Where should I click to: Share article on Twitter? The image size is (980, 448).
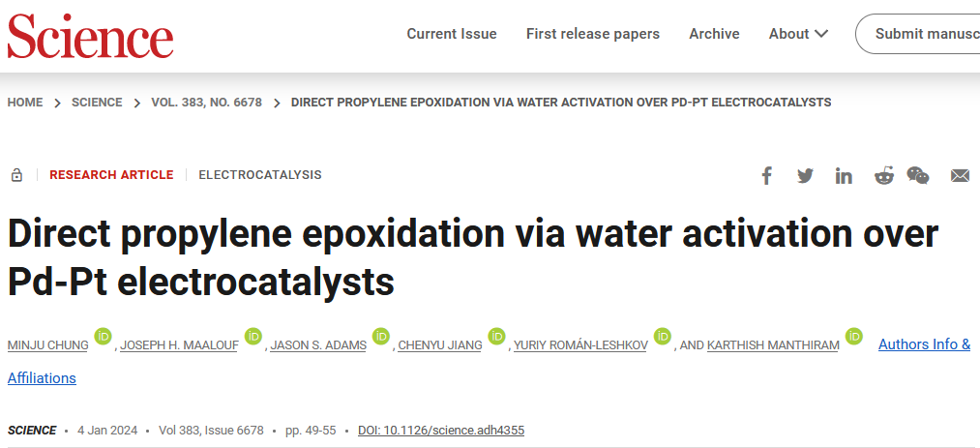[x=805, y=175]
